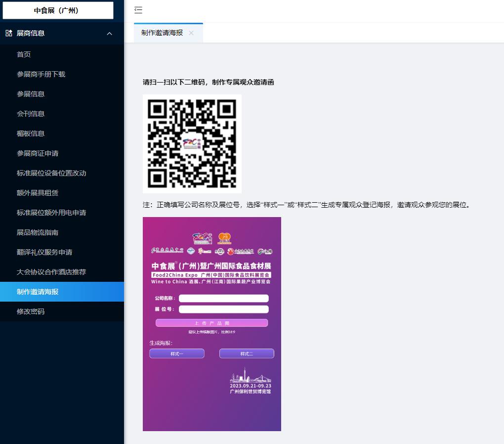This screenshot has width=504, height=444.
Task: Open 楣板信息 menu item
Action: (31, 133)
